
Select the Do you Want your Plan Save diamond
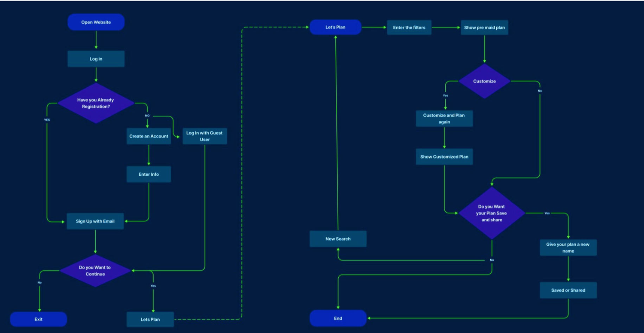pos(492,213)
